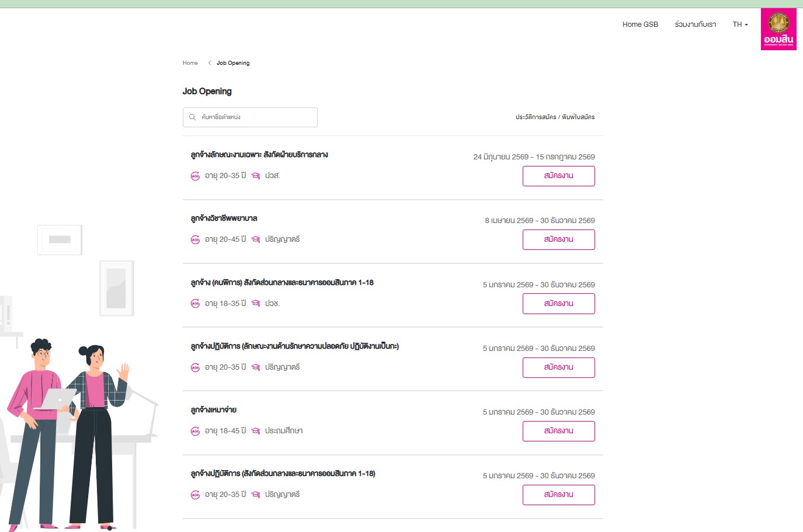The width and height of the screenshot is (803, 532).
Task: Click the search magnifier icon
Action: point(193,117)
